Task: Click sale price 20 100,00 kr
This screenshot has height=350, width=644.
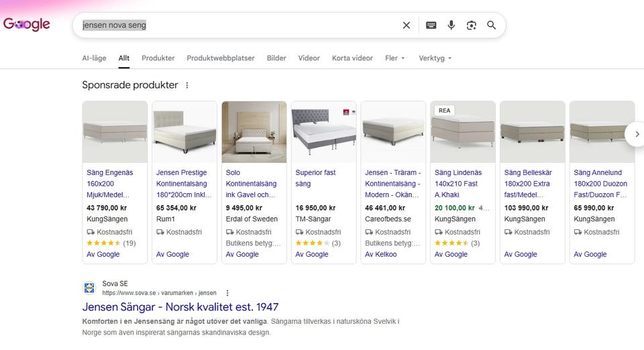Action: click(455, 208)
